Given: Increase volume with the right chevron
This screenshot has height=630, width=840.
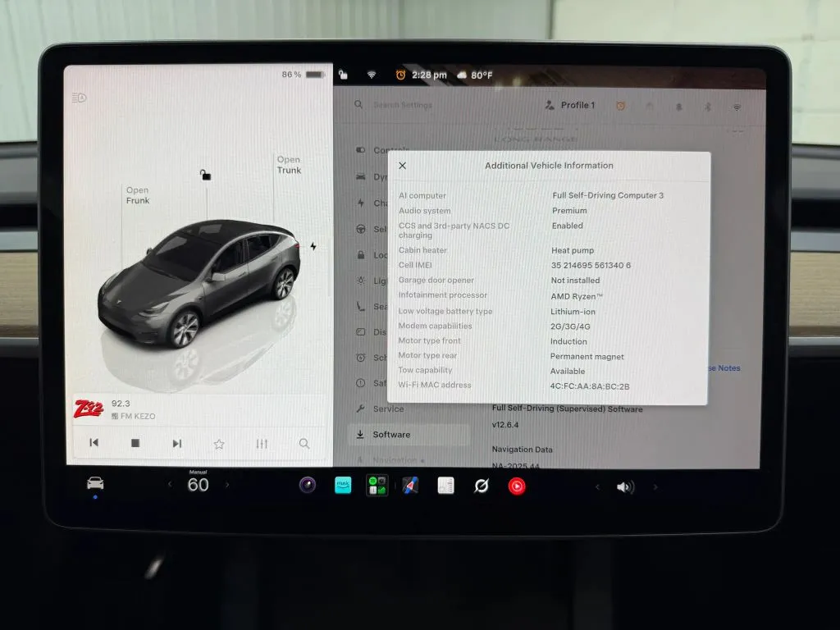Looking at the screenshot, I should tap(655, 487).
